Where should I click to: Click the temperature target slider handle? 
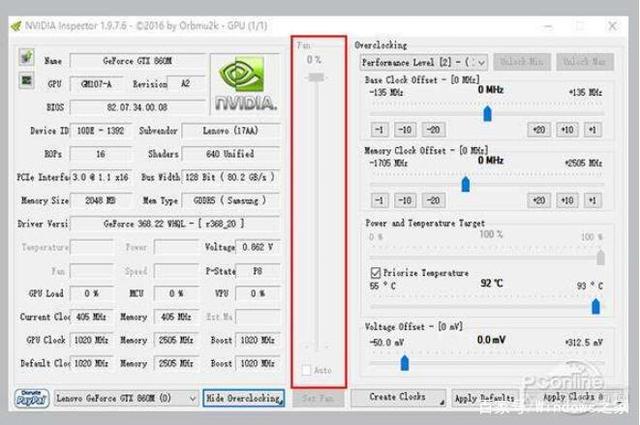pyautogui.click(x=596, y=306)
